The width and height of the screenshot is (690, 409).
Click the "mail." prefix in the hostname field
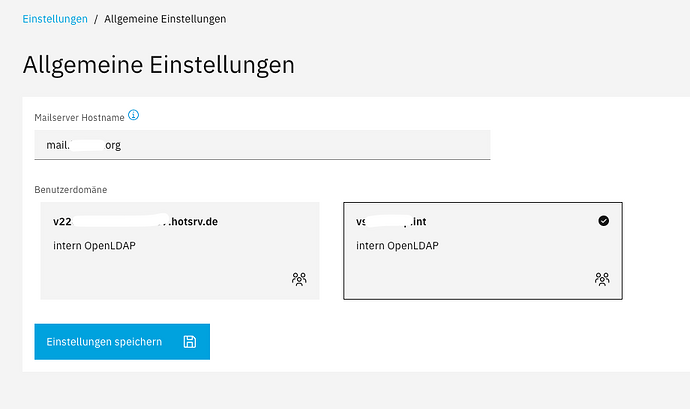pos(57,145)
